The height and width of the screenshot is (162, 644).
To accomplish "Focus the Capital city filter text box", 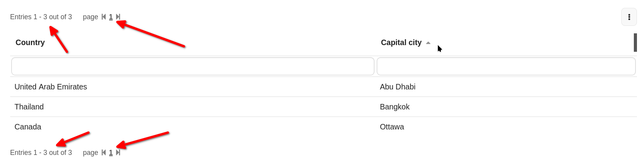I will [505, 66].
